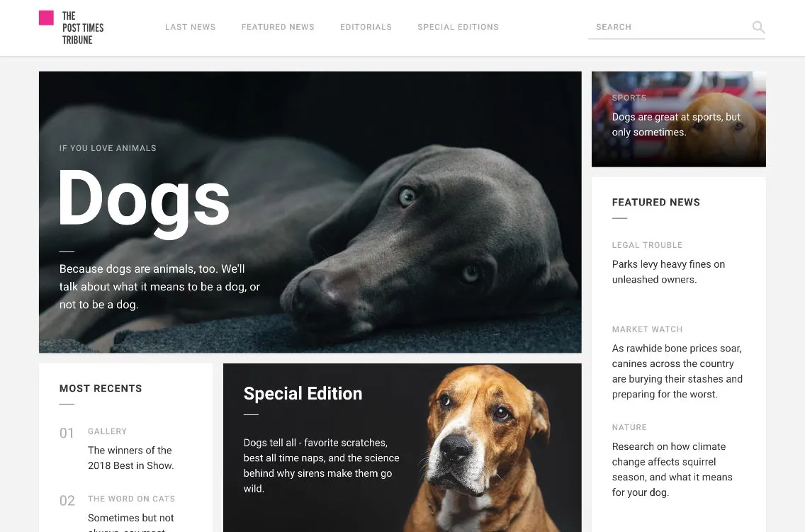Open the 2018 Best in Show gallery
The width and height of the screenshot is (805, 532).
point(131,458)
